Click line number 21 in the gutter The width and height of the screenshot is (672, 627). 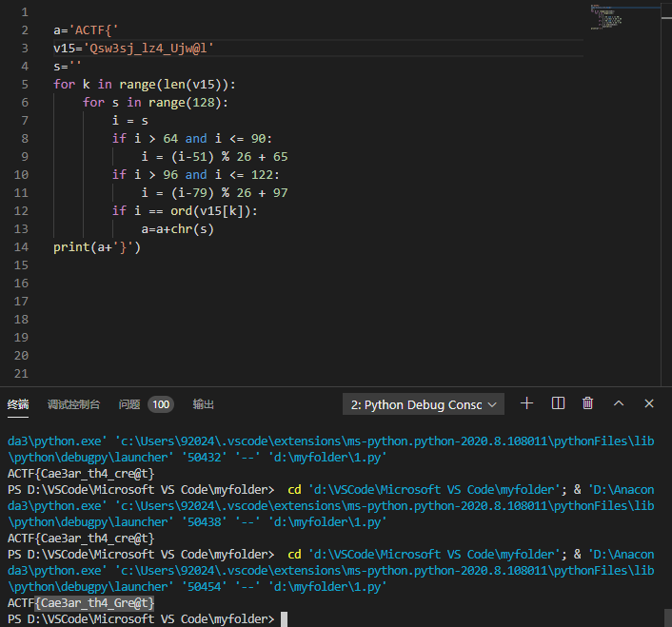pos(21,374)
